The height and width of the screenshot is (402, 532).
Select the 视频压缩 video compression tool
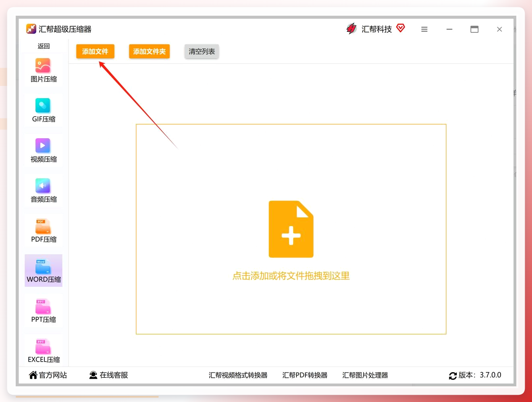coord(44,151)
